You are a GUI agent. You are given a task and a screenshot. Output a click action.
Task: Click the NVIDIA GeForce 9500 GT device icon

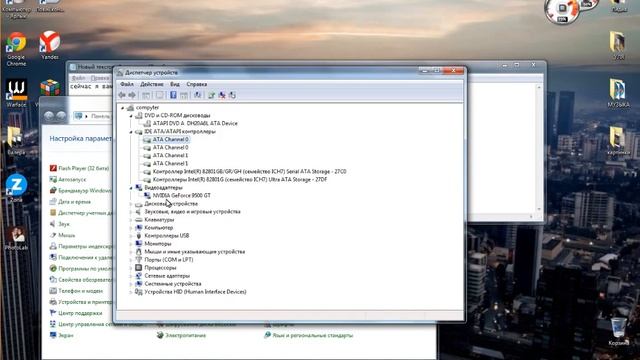tap(147, 196)
